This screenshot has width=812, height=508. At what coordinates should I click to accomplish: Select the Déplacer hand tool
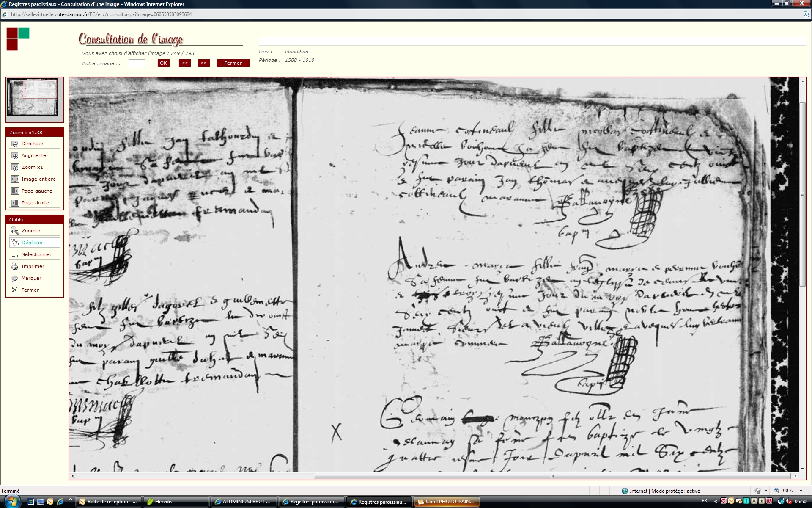tap(15, 243)
